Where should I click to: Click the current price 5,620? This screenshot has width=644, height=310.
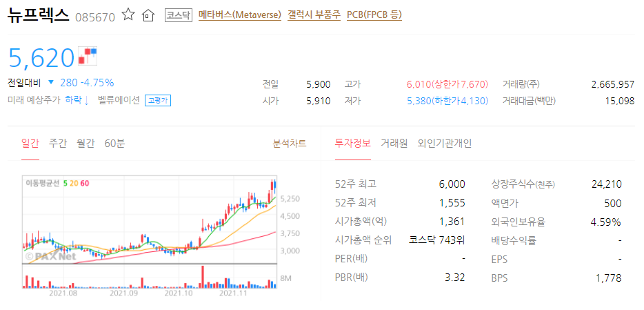tap(41, 57)
